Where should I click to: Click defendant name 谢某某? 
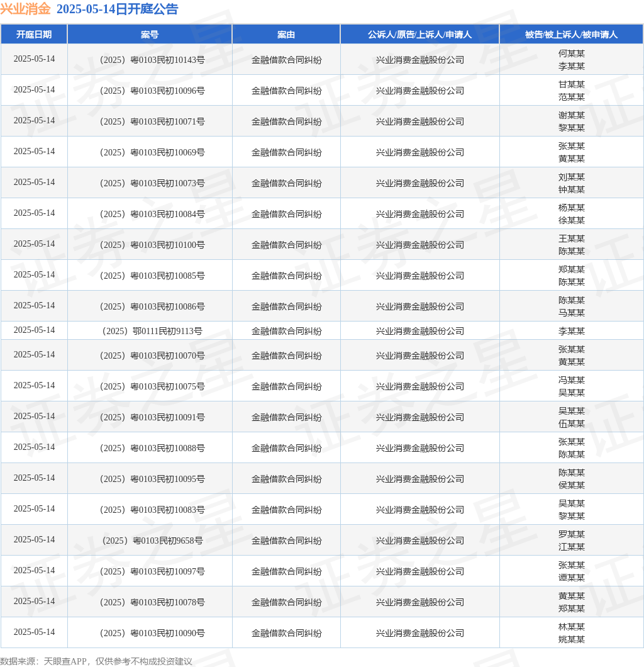(x=571, y=115)
